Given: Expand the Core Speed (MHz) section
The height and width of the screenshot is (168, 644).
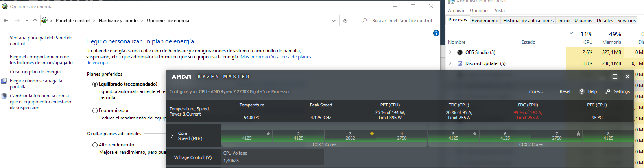Looking at the screenshot, I should pos(172,136).
